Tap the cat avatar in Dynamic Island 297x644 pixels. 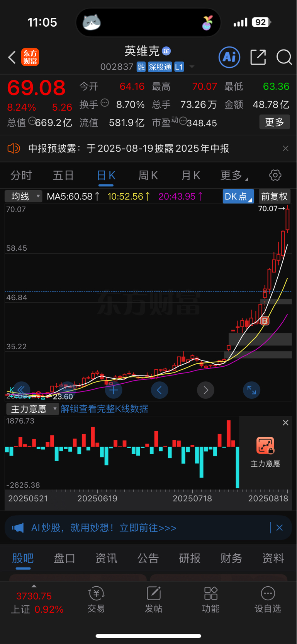92,22
